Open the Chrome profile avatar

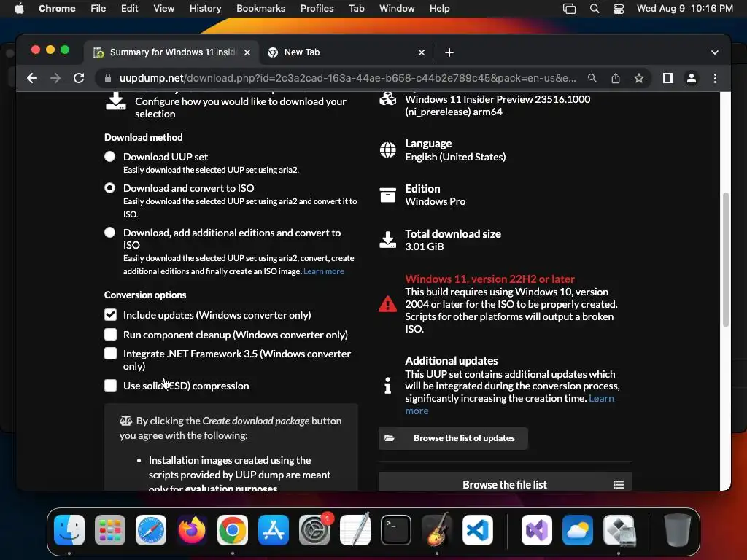coord(692,78)
